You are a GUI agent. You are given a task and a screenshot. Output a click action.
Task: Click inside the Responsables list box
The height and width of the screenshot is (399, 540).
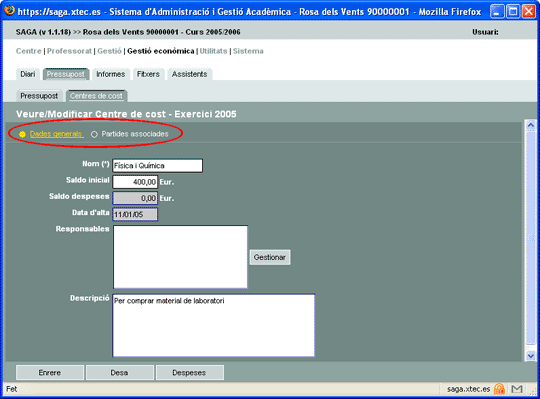(180, 257)
